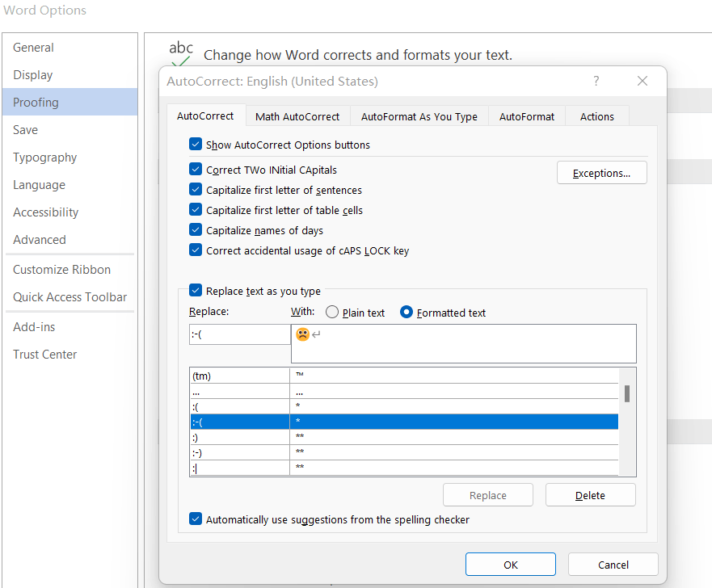This screenshot has height=588, width=712.
Task: Open Advanced options category
Action: click(70, 240)
